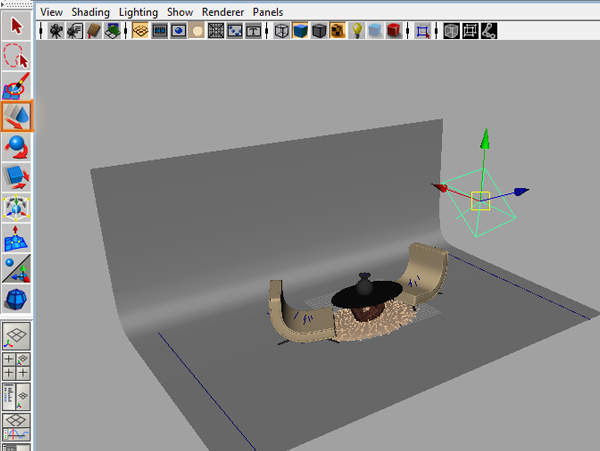Viewport: 600px width, 451px height.
Task: Switch to four view layout
Action: click(16, 366)
